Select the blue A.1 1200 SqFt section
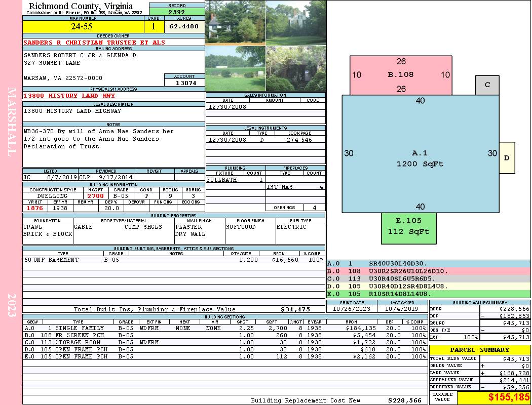Screen dimensions: 532x405 [x=421, y=154]
